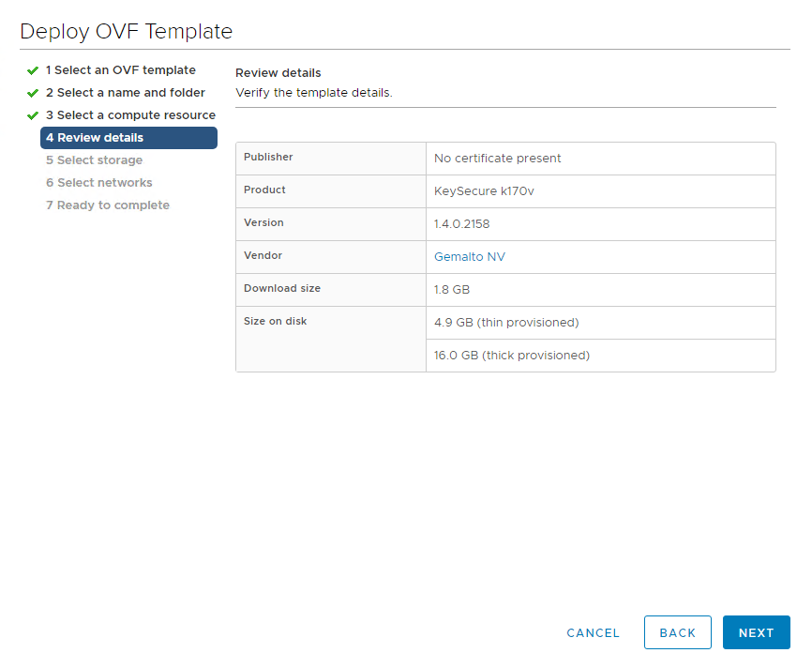The image size is (812, 653).
Task: Click the 1.8 GB download size value
Action: pos(452,290)
